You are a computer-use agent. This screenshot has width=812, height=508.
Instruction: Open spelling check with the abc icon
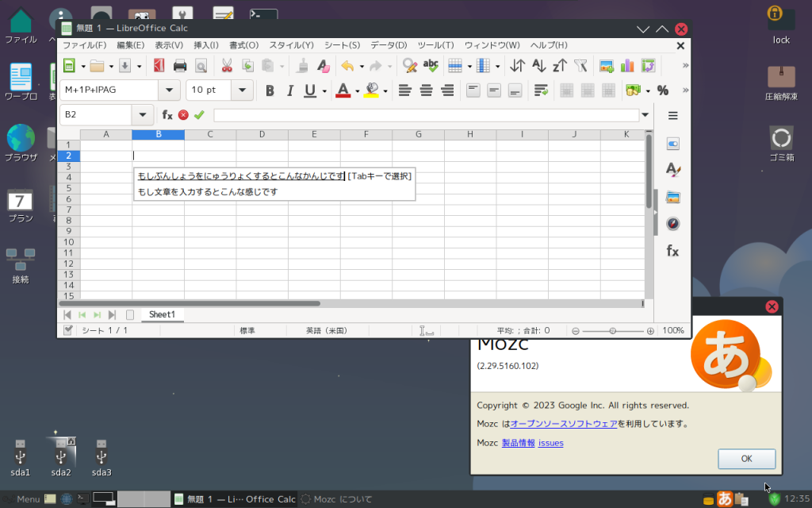click(431, 66)
